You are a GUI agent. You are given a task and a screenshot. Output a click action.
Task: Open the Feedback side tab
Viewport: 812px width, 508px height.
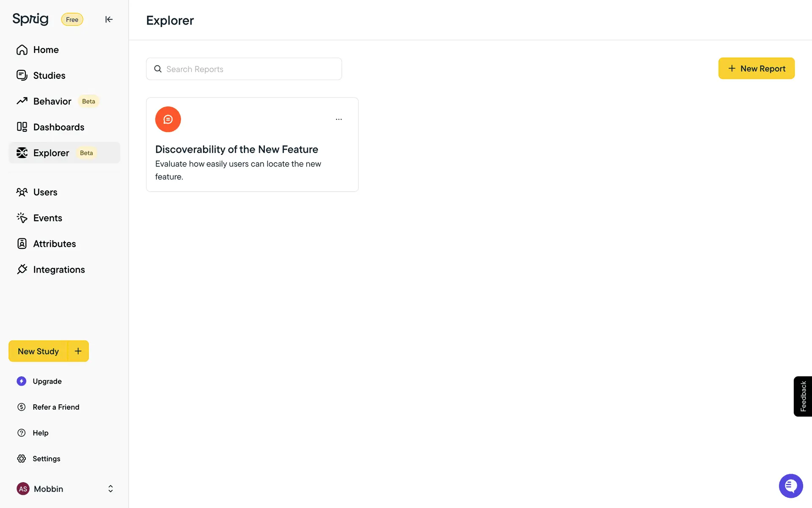click(x=803, y=396)
